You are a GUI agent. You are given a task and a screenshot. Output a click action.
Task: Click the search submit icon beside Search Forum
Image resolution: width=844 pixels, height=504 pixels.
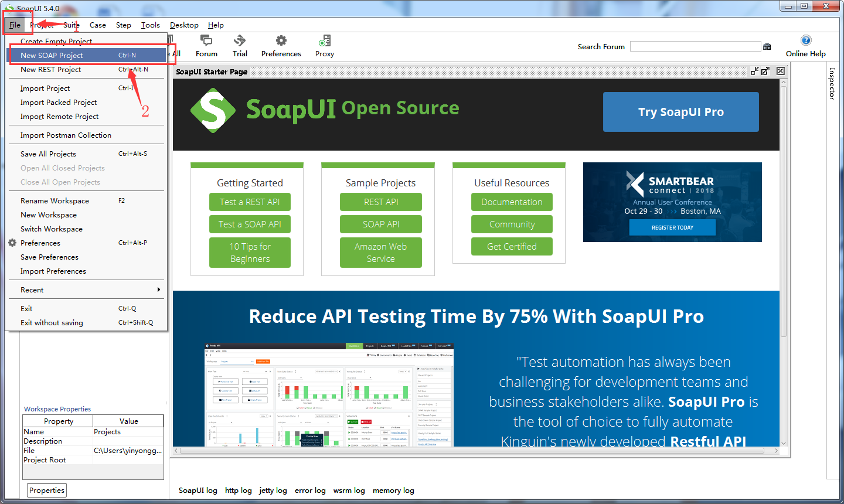767,46
